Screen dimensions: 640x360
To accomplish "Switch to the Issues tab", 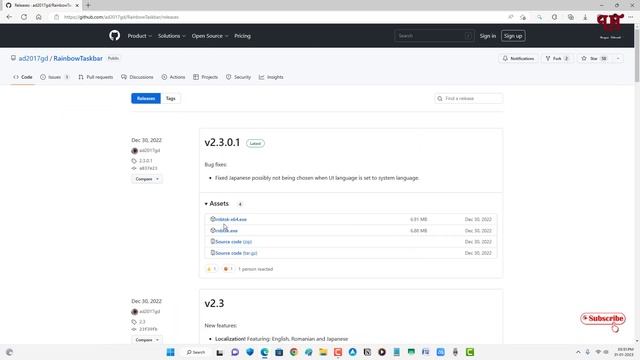I will 55,77.
